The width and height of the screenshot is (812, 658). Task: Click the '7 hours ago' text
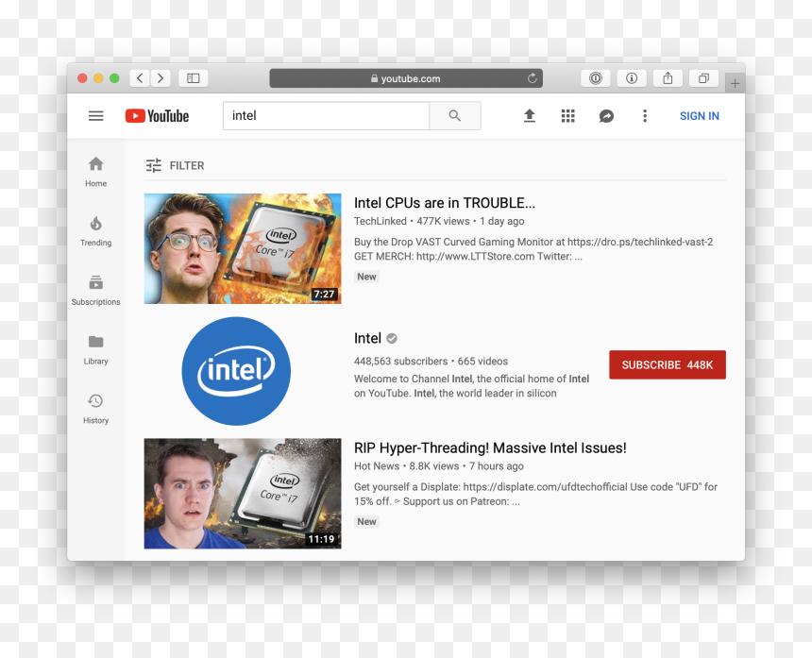tap(496, 466)
